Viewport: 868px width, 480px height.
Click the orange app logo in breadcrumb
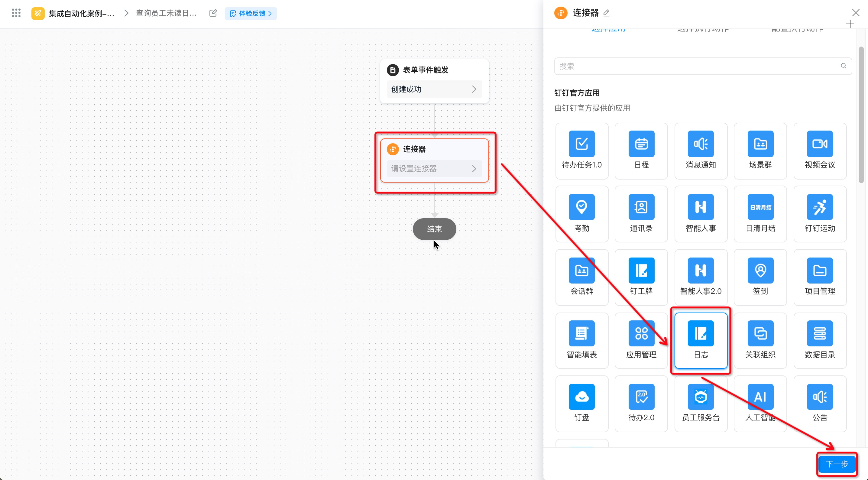(x=38, y=13)
